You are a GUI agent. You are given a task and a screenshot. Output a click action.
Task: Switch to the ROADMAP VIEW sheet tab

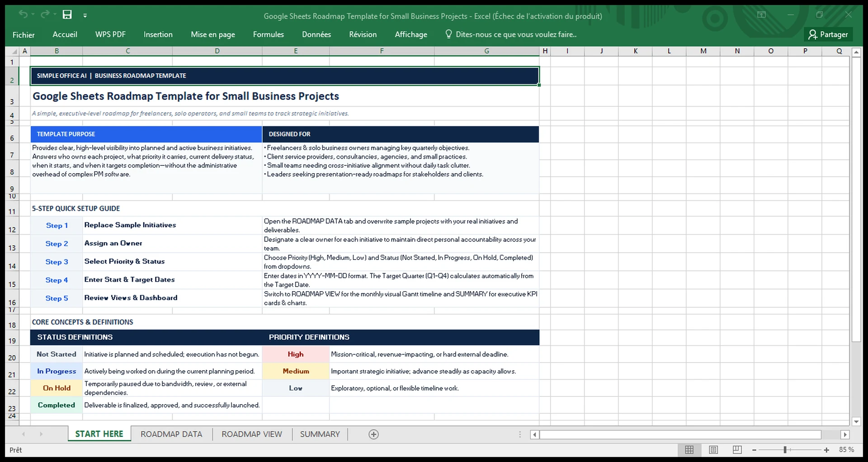coord(251,434)
